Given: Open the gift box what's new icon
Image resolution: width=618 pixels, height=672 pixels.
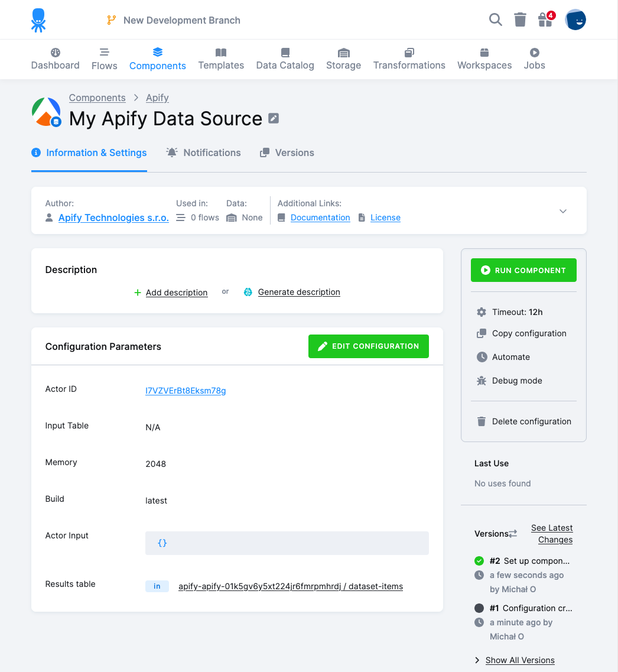Looking at the screenshot, I should [545, 20].
